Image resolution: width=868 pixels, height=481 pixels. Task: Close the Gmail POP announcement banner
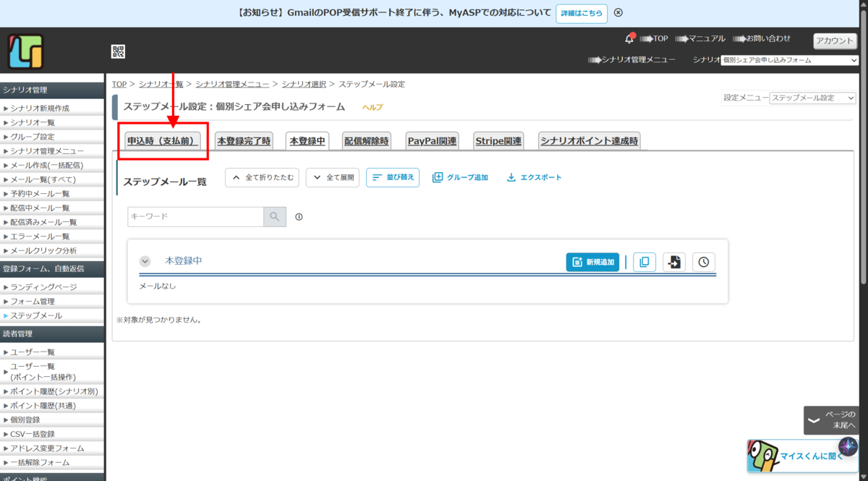[x=618, y=13]
